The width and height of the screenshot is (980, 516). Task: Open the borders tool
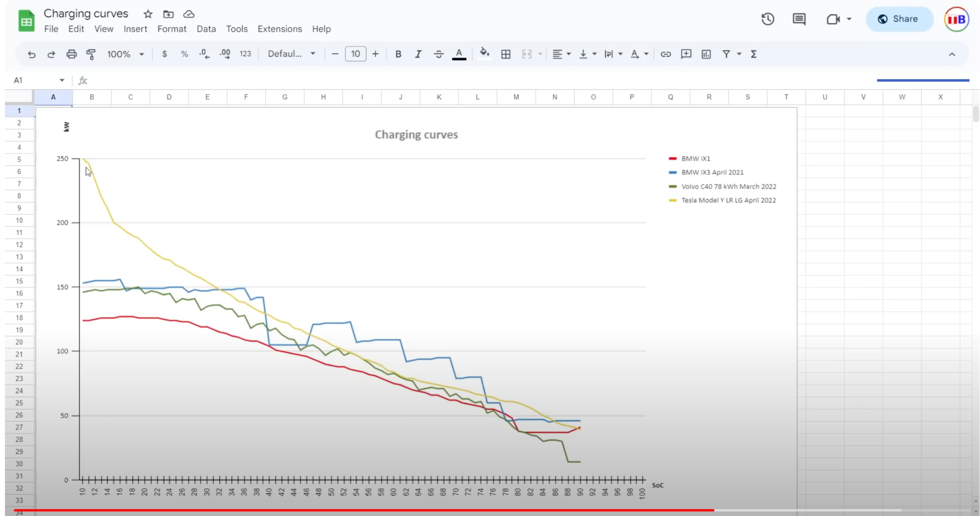pos(506,54)
